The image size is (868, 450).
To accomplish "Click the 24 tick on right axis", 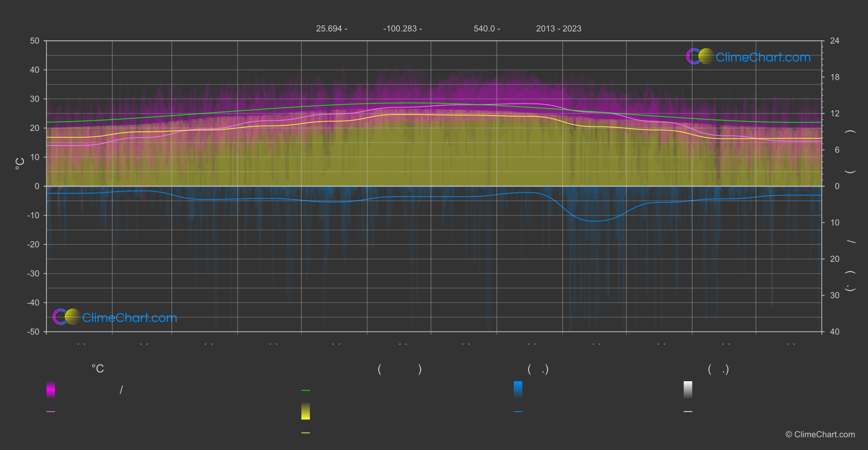I will [x=834, y=41].
